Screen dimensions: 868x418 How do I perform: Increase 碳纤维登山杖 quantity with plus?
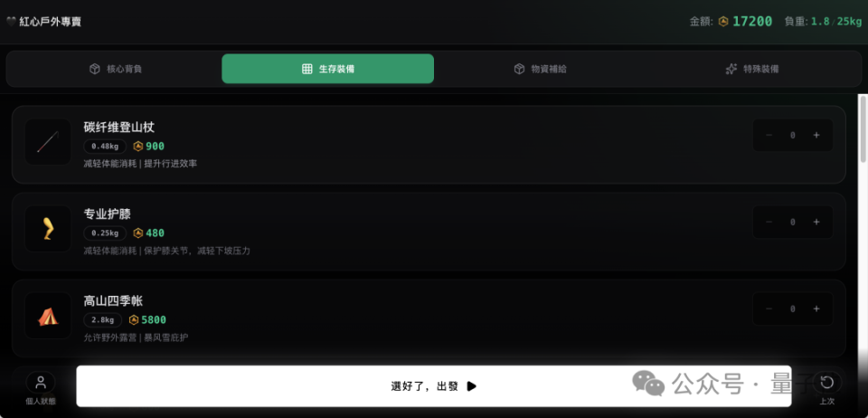(816, 135)
